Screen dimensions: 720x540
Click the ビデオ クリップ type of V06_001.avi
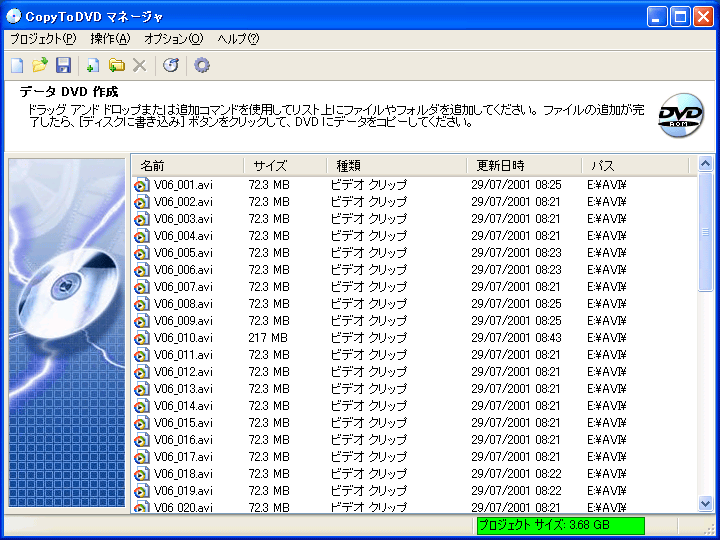click(369, 185)
